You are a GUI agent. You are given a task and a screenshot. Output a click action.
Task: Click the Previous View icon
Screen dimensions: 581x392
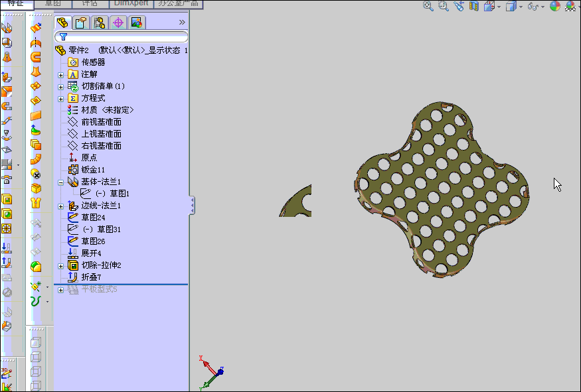coord(459,6)
